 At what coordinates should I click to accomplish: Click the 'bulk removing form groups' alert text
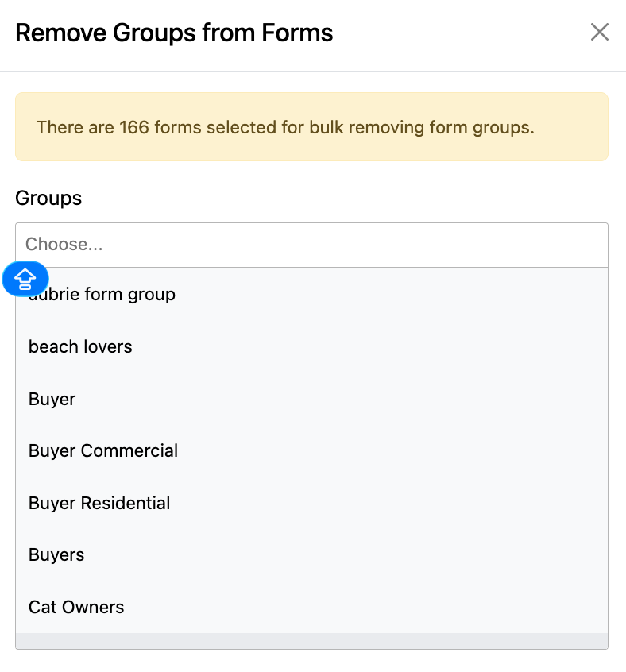point(422,128)
